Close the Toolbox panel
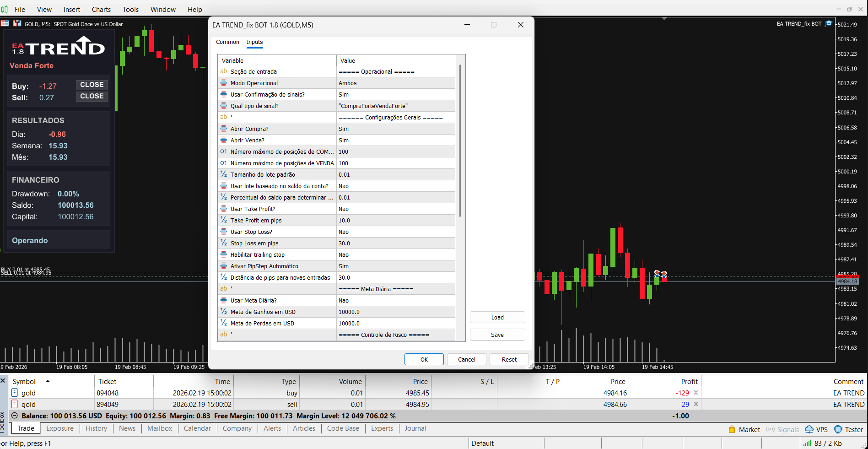 pos(3,381)
